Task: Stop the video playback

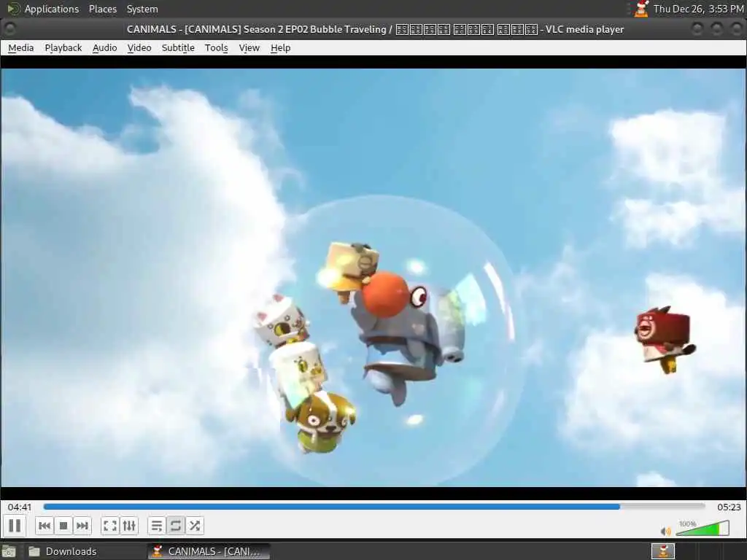Action: tap(63, 526)
